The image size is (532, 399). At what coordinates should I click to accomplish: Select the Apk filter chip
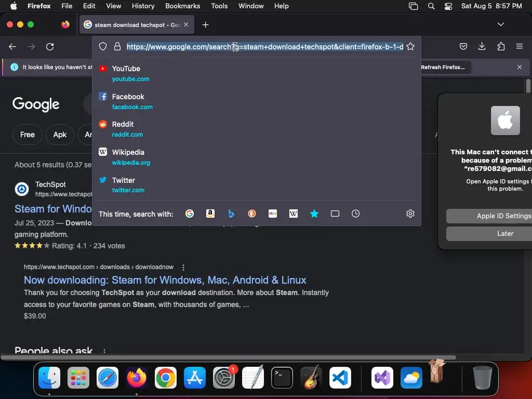[x=60, y=135]
